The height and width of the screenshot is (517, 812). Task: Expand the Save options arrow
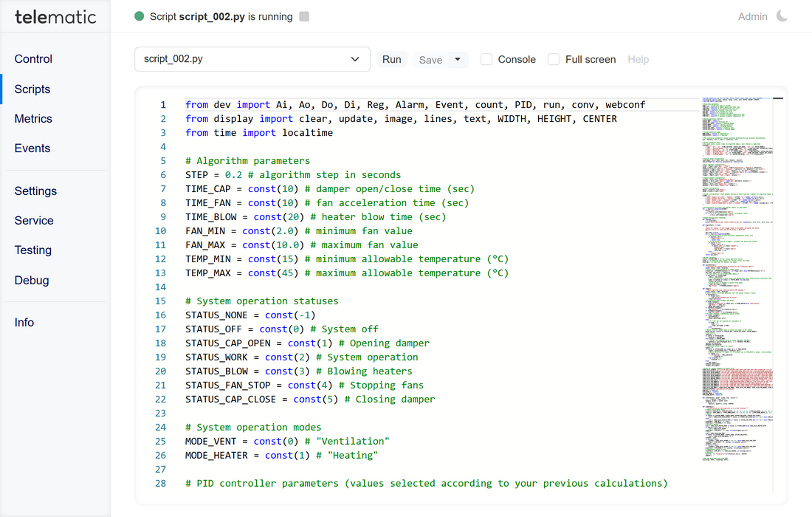[458, 59]
